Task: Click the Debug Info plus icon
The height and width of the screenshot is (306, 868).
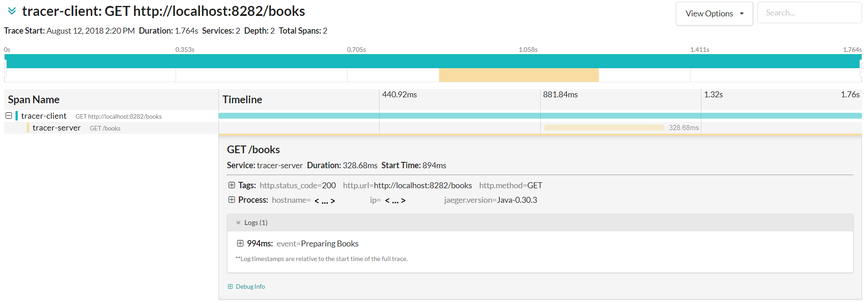Action: [x=230, y=286]
